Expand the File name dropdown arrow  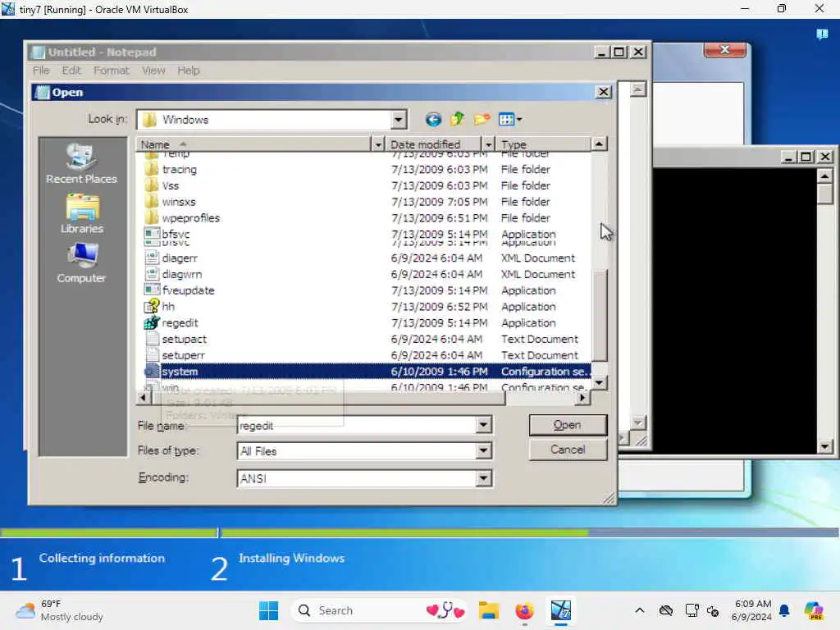(483, 426)
